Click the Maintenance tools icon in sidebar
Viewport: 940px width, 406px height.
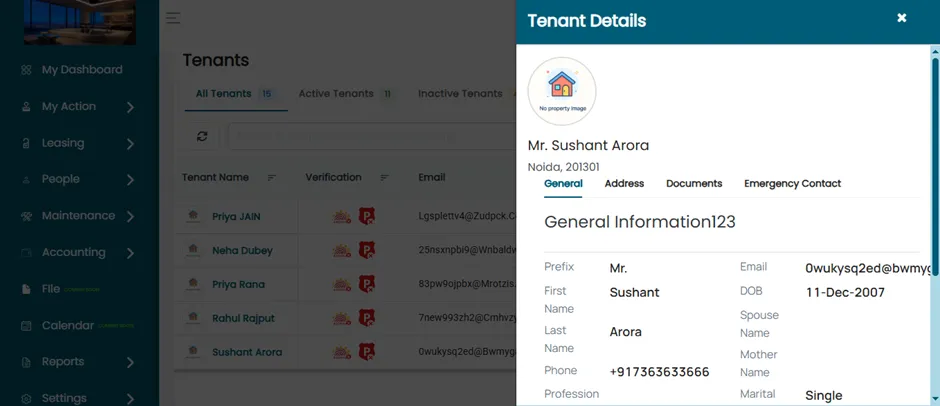pos(26,216)
